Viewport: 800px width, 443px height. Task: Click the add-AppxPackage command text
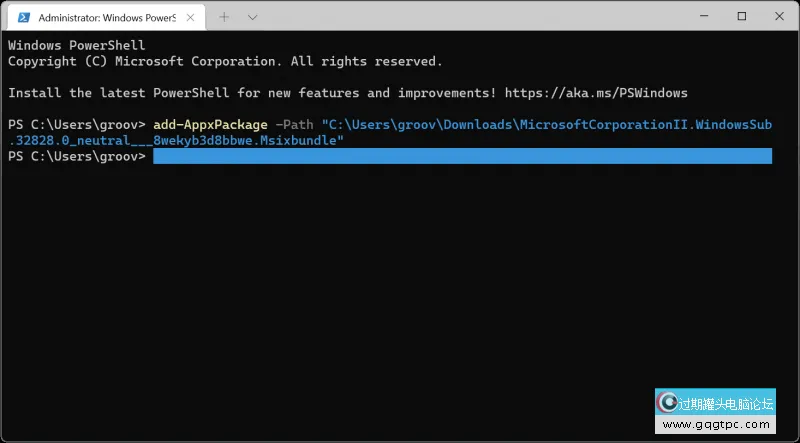click(x=211, y=124)
